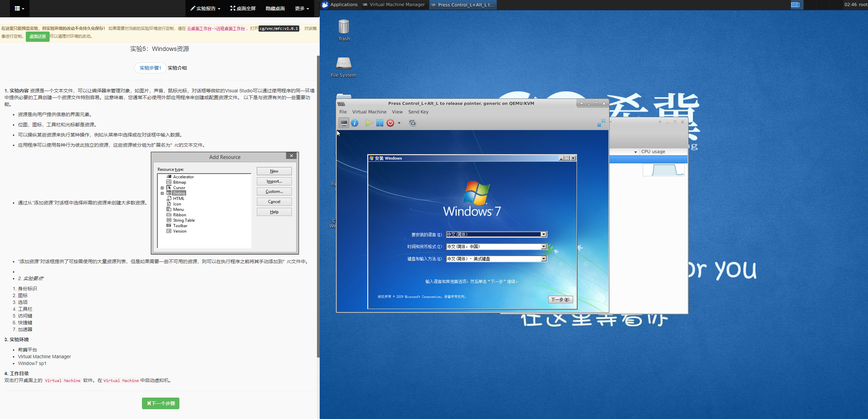This screenshot has width=868, height=419.
Task: Switch to Virtual Machine Manager taskbar item
Action: coord(394,5)
